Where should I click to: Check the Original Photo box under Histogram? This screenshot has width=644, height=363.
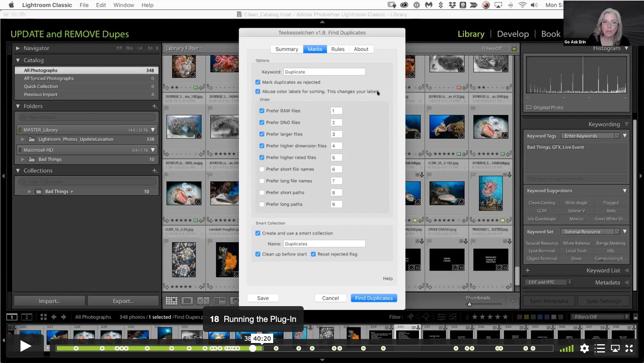(529, 107)
